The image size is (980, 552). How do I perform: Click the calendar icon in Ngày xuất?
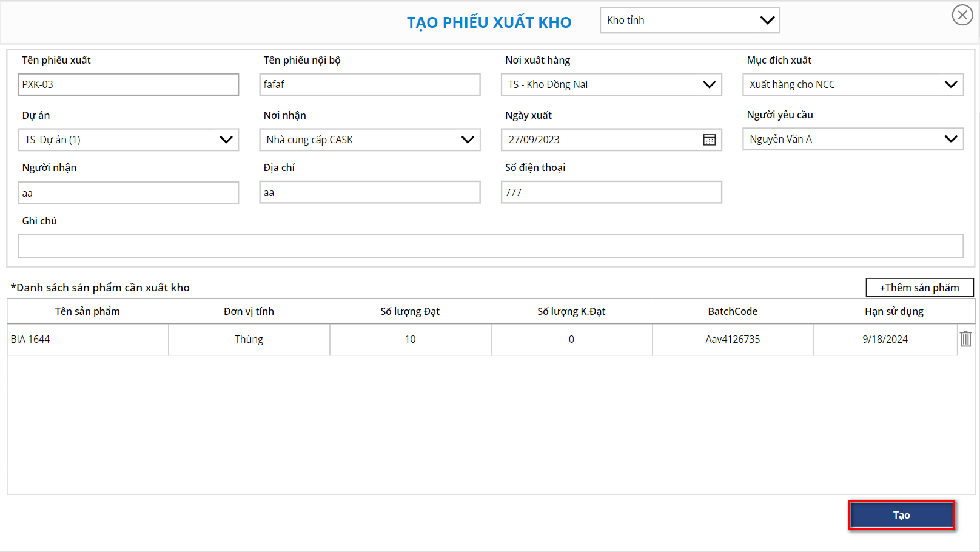[709, 140]
